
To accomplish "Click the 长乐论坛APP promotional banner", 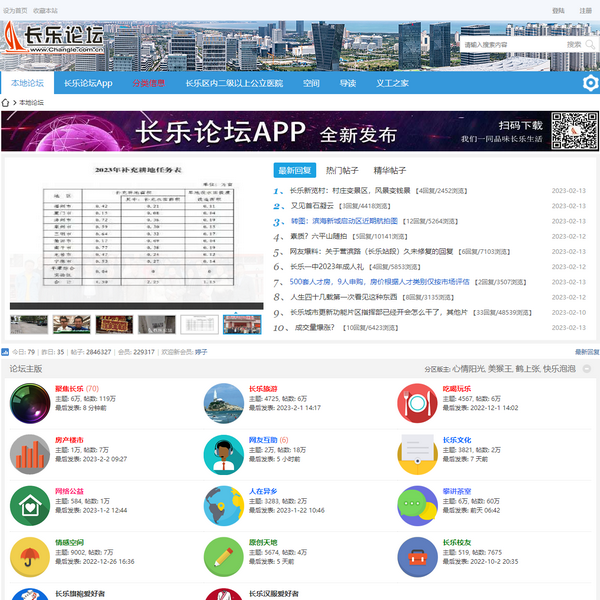I will coord(300,131).
